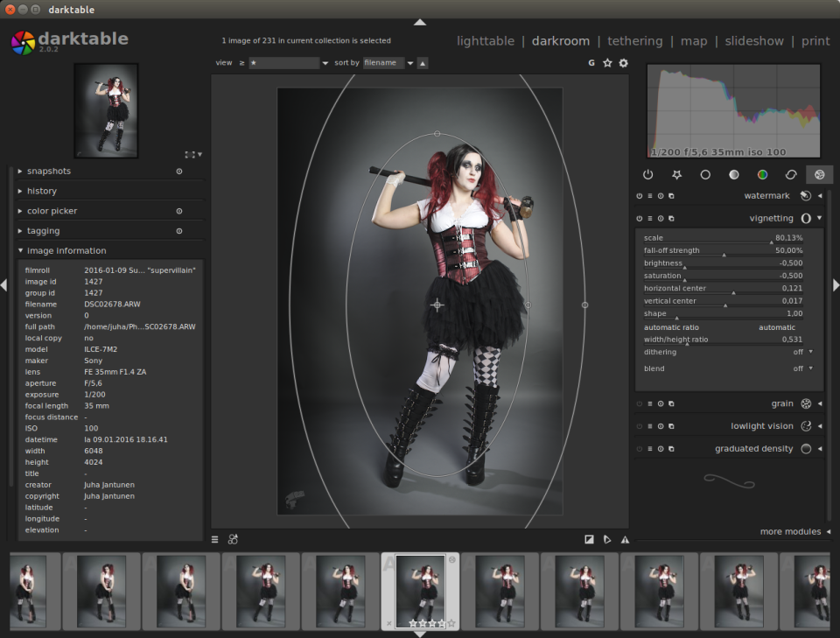Switch to darkroom view
This screenshot has height=638, width=840.
coord(560,41)
